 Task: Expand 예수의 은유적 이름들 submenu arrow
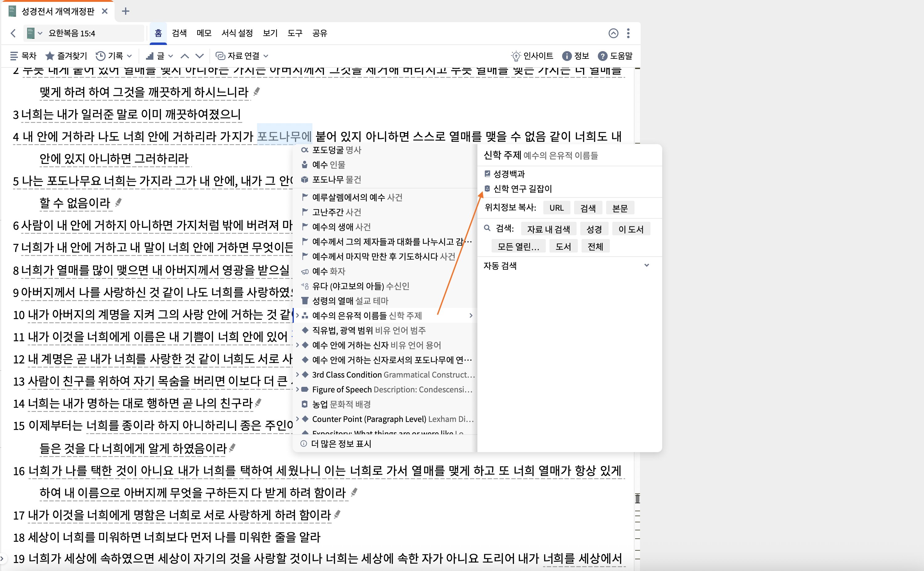tap(471, 315)
